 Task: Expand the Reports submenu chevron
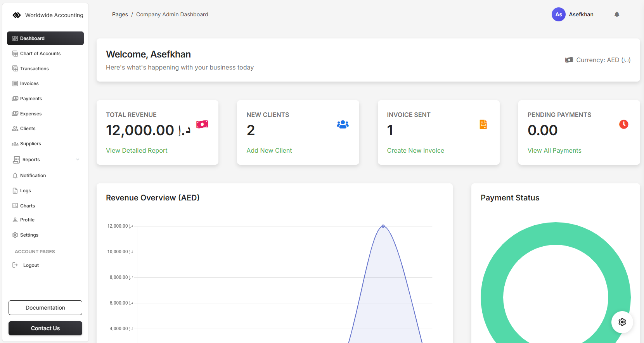(78, 160)
